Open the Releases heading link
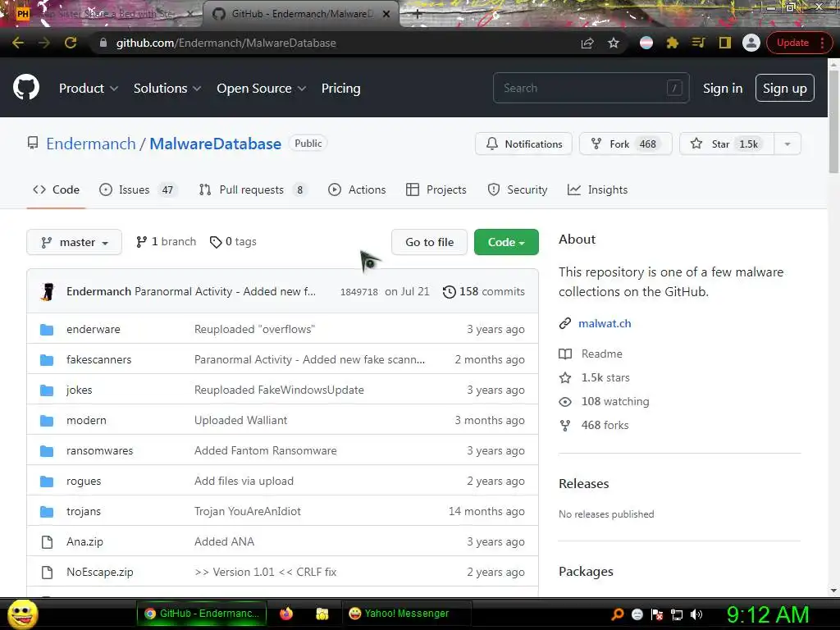The image size is (840, 630). (584, 484)
